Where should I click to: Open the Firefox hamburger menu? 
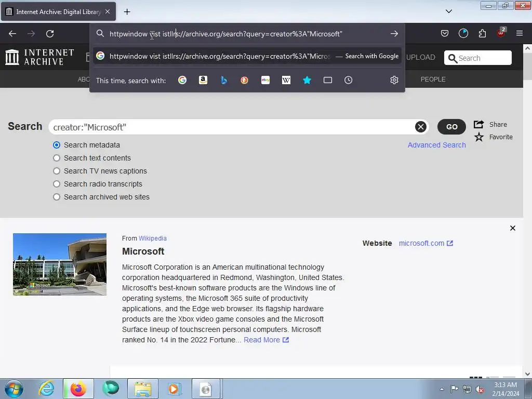520,33
